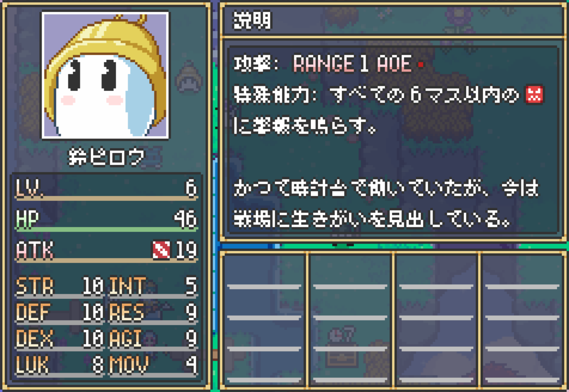Select the ATK stat row
The image size is (569, 392).
click(x=106, y=251)
